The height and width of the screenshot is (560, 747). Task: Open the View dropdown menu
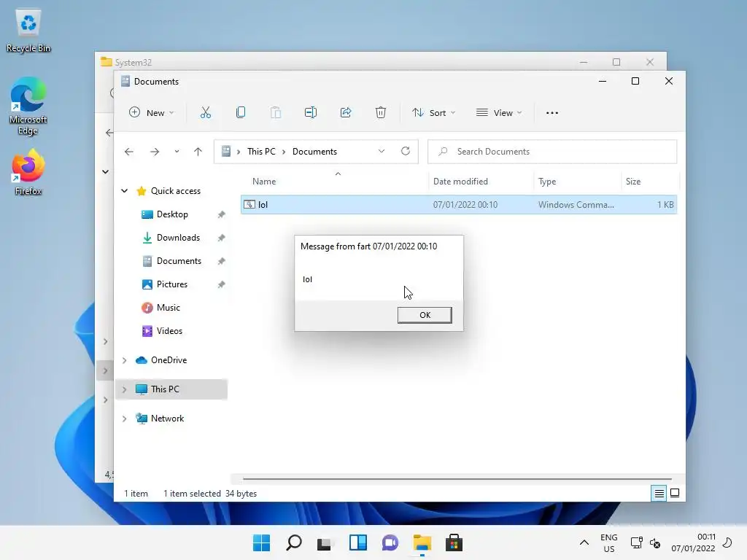tap(499, 113)
